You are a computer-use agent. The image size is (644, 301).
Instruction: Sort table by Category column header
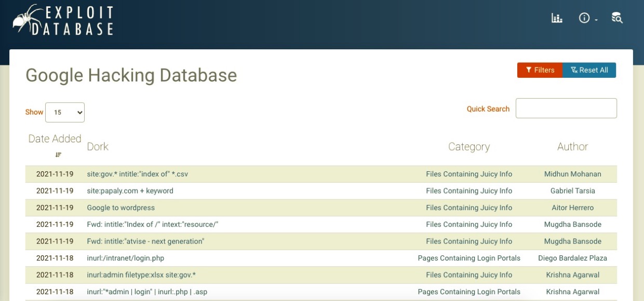coord(469,147)
